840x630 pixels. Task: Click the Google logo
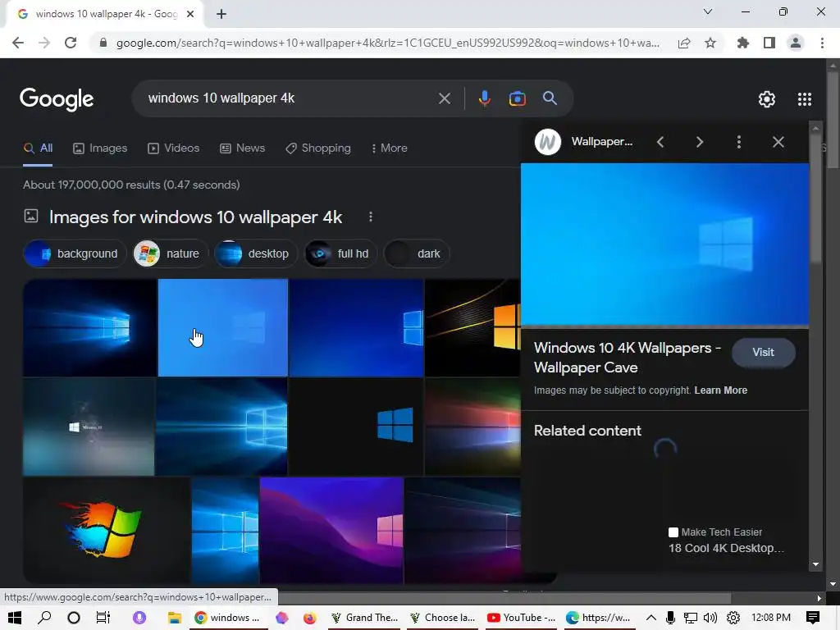pyautogui.click(x=57, y=99)
